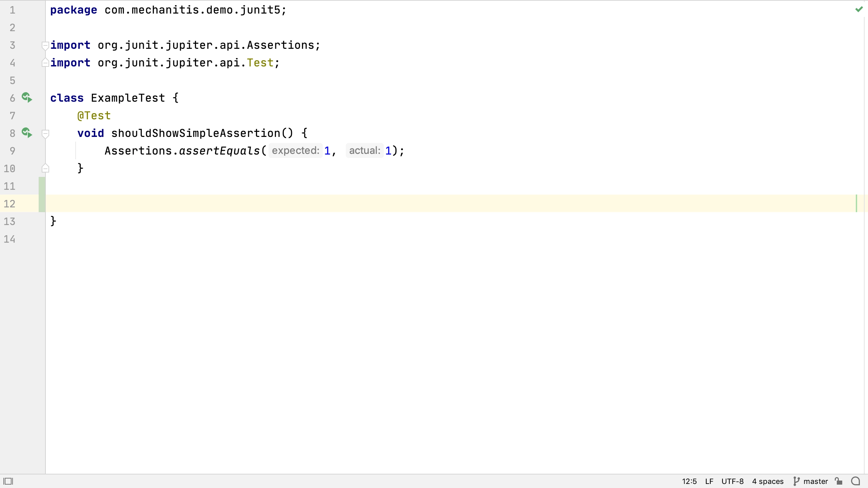Click the 12:5 cursor position indicator
The width and height of the screenshot is (868, 488).
[x=689, y=481]
